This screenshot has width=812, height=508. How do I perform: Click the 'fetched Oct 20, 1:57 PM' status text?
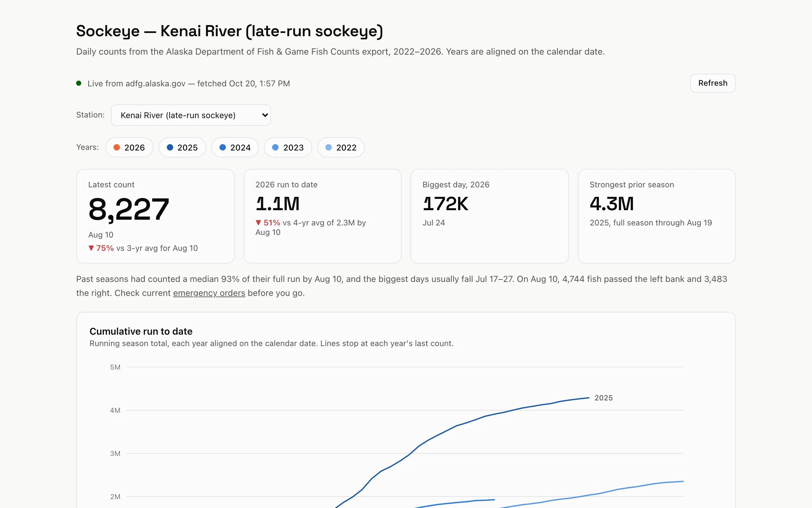click(x=244, y=83)
